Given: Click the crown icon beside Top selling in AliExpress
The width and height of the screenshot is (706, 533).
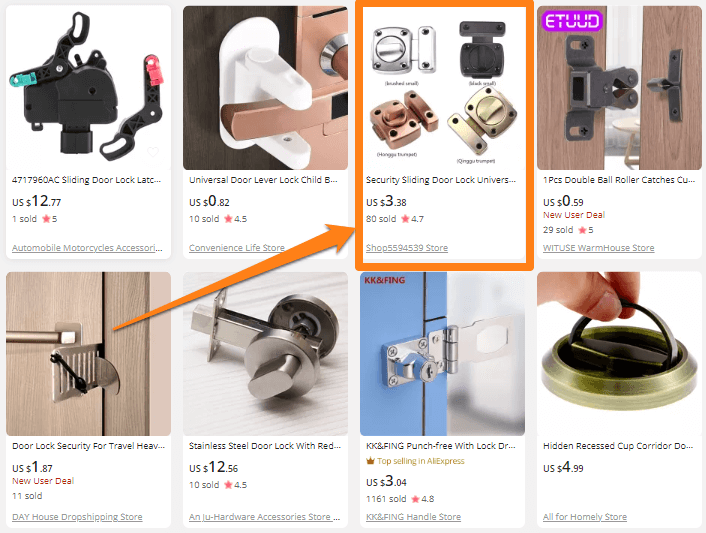Looking at the screenshot, I should click(x=370, y=461).
